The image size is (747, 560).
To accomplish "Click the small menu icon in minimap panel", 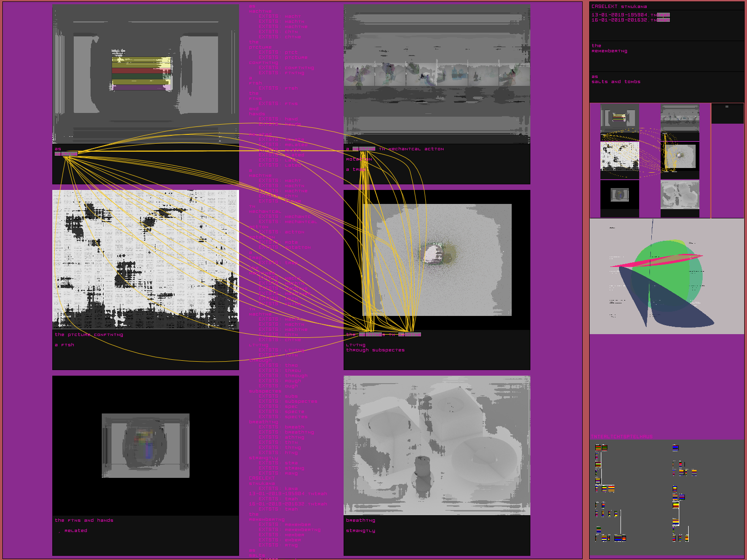I will pyautogui.click(x=726, y=107).
